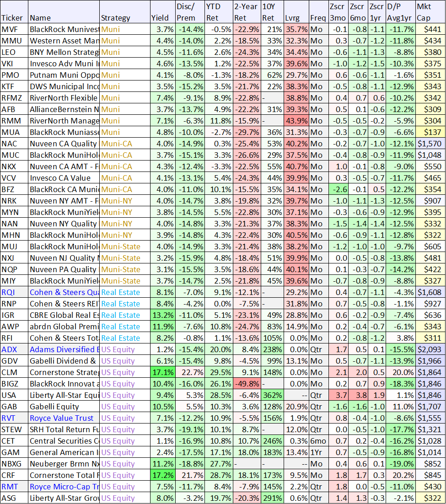Select the Zscr 1yr column header

[x=377, y=12]
